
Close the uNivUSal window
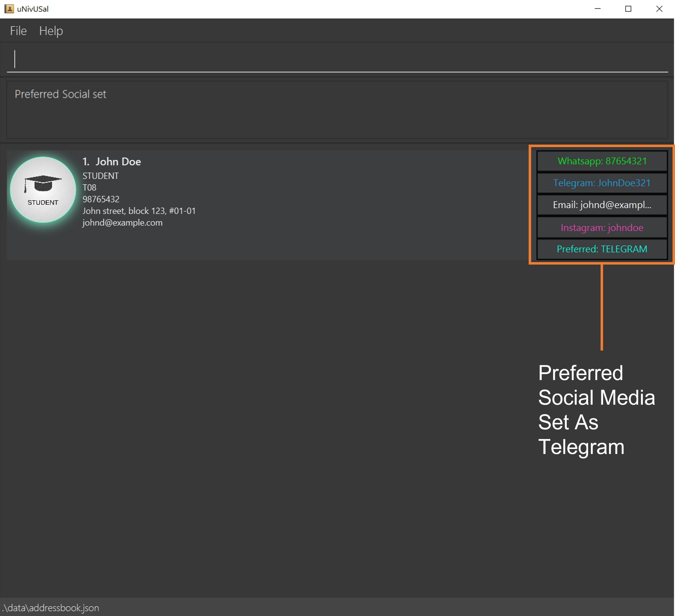tap(659, 9)
